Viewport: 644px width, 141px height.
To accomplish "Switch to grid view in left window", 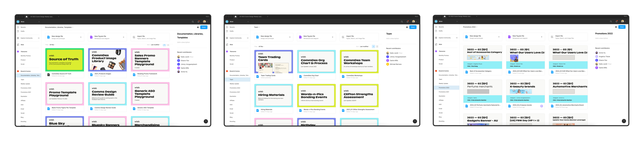I will pos(164,45).
